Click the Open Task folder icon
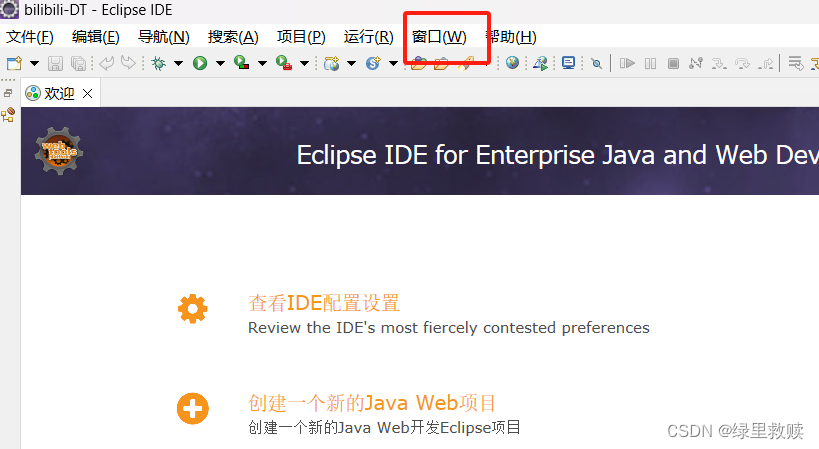 coord(441,64)
